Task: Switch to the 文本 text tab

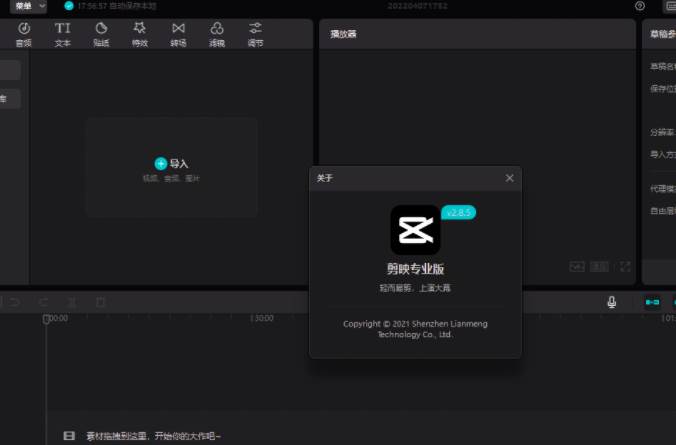Action: pos(63,34)
